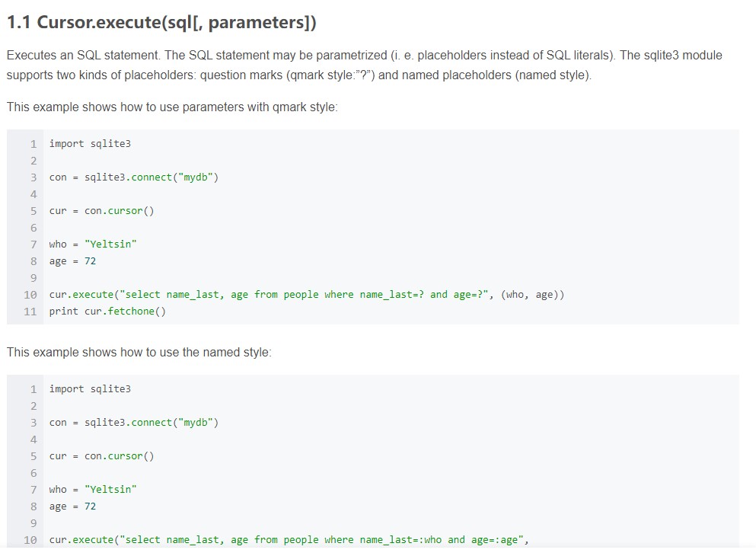The image size is (756, 556).
Task: Click con.cursor() in the second code block
Action: [119, 456]
